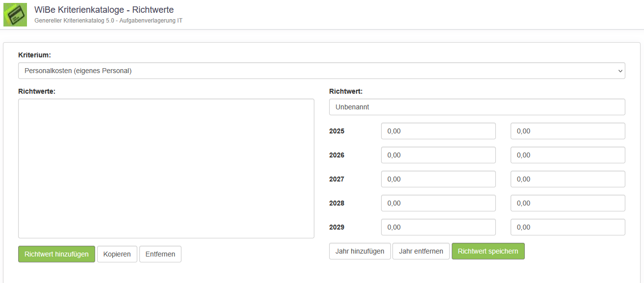Focus the Richtwert name field 'Unbenannt'
Screen dimensions: 644x283
pos(477,107)
